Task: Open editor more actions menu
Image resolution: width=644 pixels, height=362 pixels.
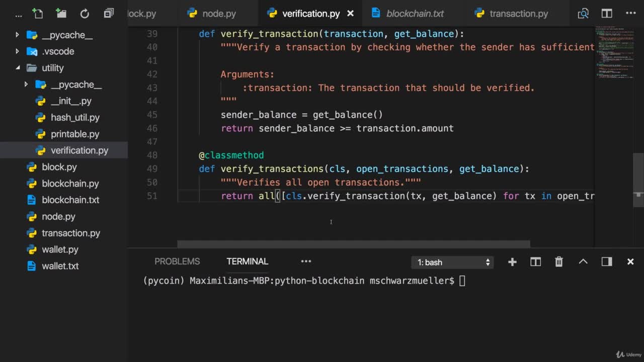Action: coord(631,14)
